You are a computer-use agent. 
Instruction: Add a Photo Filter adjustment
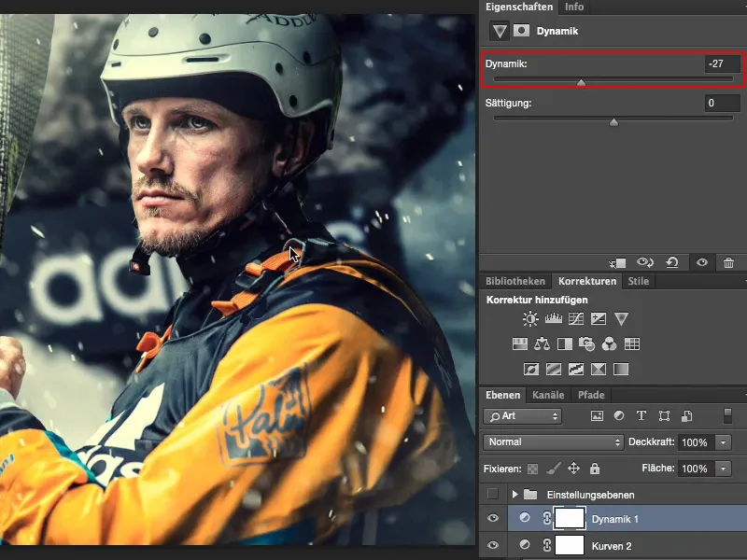(x=586, y=344)
